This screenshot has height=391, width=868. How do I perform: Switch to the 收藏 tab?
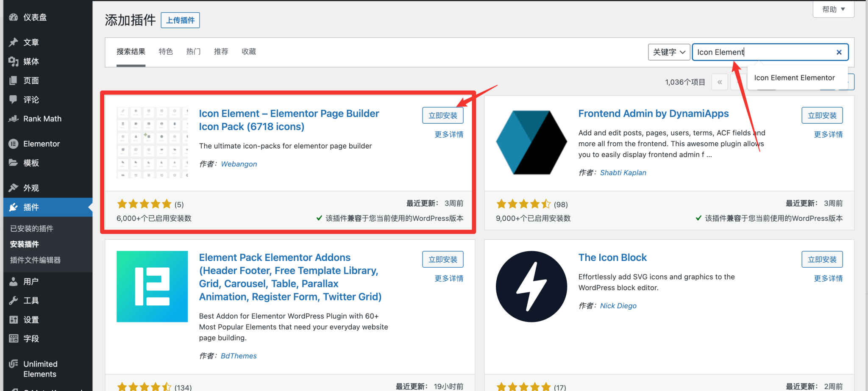[249, 52]
